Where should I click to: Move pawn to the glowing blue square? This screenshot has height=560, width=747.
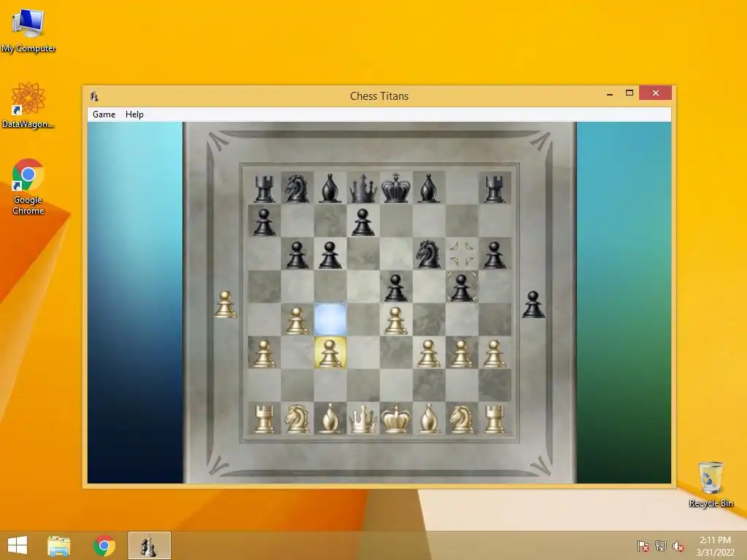coord(330,319)
